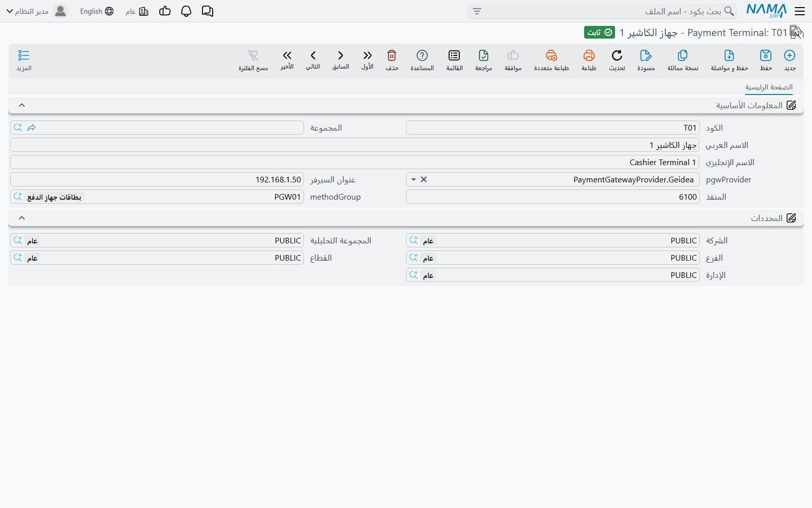This screenshot has width=812, height=508.
Task: Click the الكود field containing T01
Action: click(553, 128)
